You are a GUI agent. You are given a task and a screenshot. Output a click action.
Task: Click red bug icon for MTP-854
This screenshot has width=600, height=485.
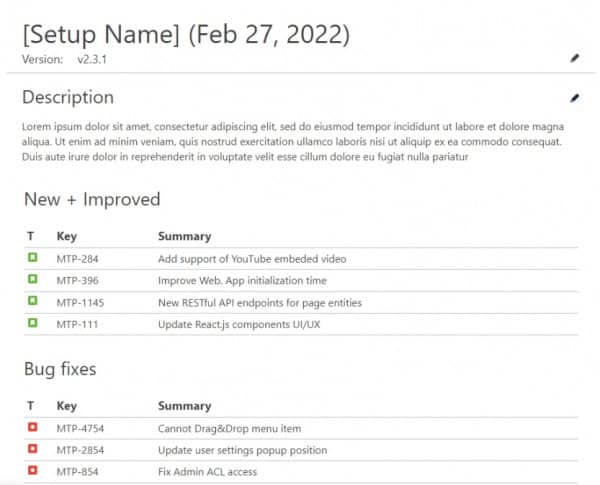(x=32, y=471)
